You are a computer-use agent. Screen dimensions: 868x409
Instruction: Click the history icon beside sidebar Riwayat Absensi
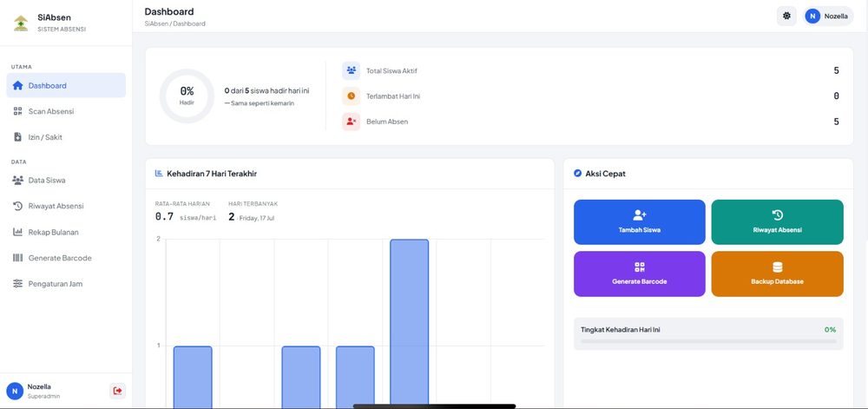point(17,206)
